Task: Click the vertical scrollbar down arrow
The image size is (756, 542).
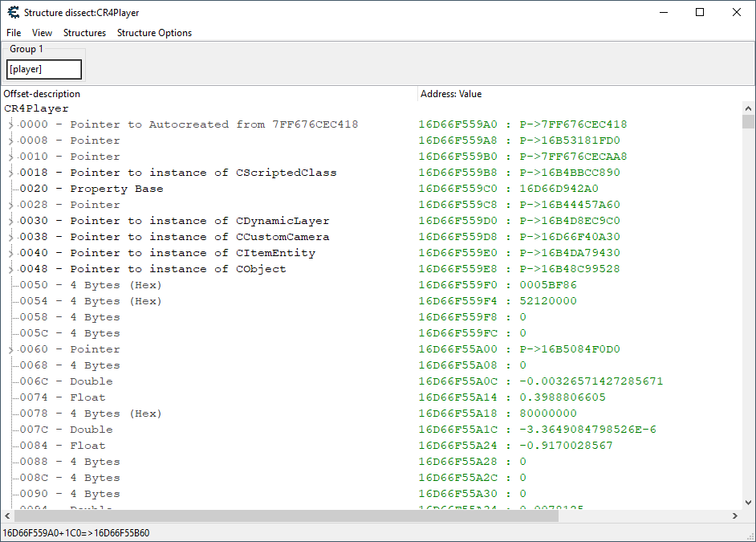Action: [x=748, y=503]
